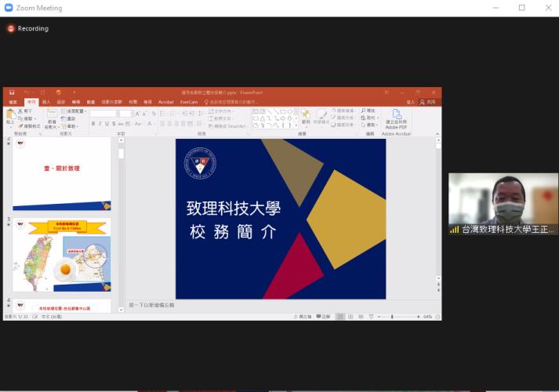
Task: Click the Share button in the ribbon
Action: click(428, 102)
